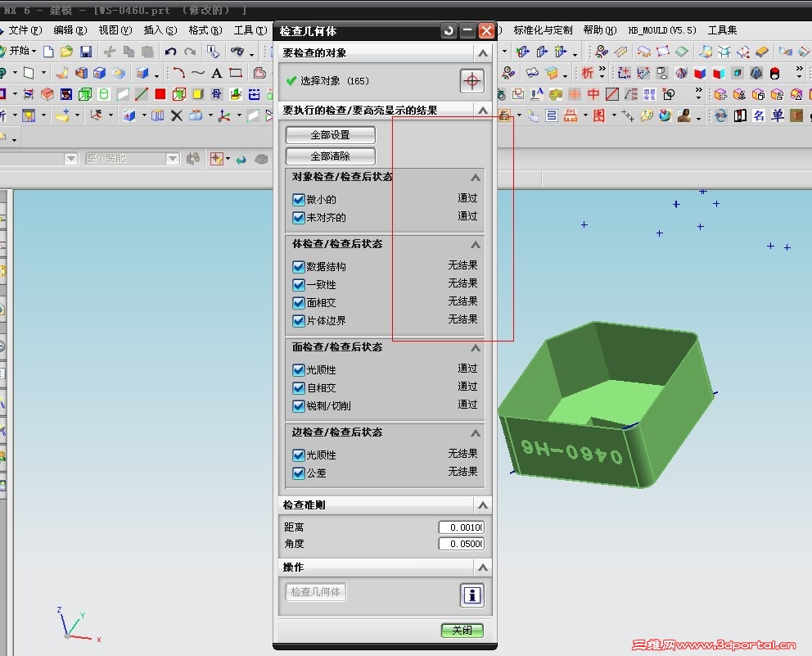Click the WCS coordinate axes icon
Viewport: 812px width, 656px height.
223,115
